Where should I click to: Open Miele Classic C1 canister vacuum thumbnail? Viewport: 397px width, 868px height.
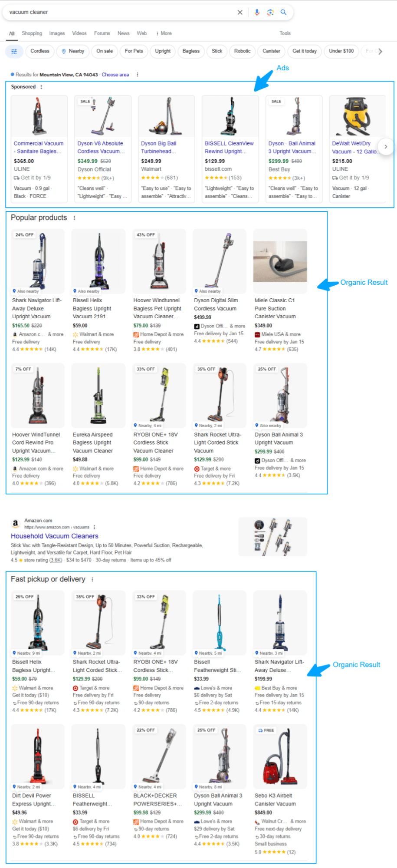click(x=280, y=261)
